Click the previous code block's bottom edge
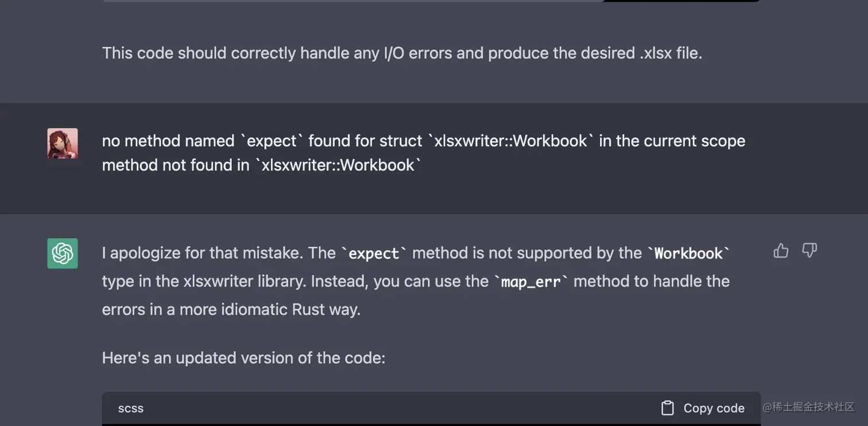Image resolution: width=868 pixels, height=426 pixels. [431, 1]
